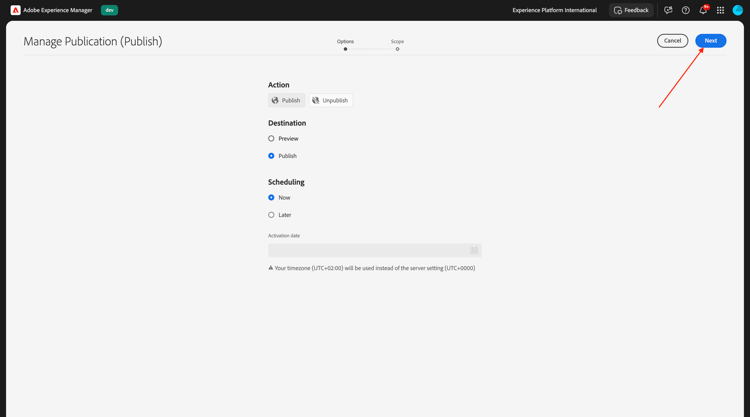750x417 pixels.
Task: Go to the Scope wizard step
Action: pos(397,44)
